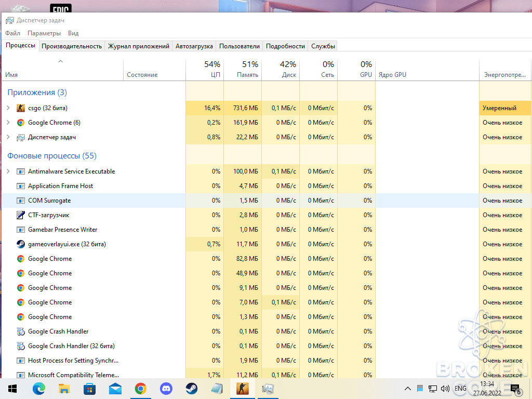This screenshot has height=399, width=532.
Task: Sort by the Имя column header
Action: click(63, 70)
